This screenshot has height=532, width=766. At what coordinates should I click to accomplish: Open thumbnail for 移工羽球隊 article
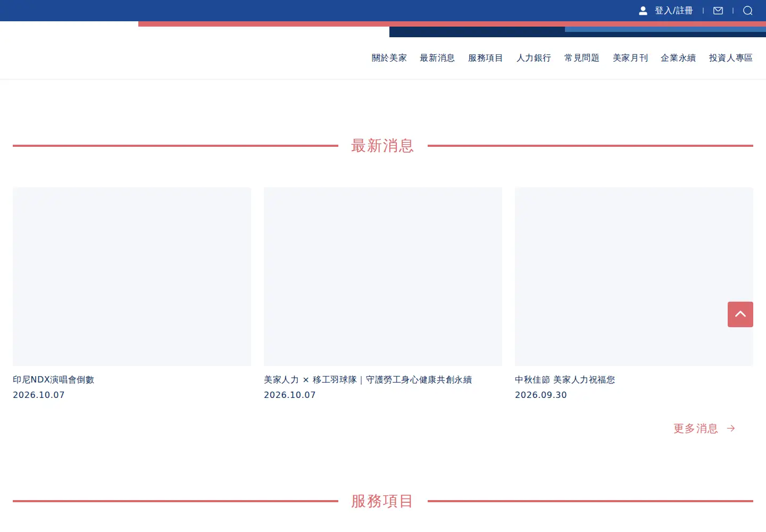(383, 277)
